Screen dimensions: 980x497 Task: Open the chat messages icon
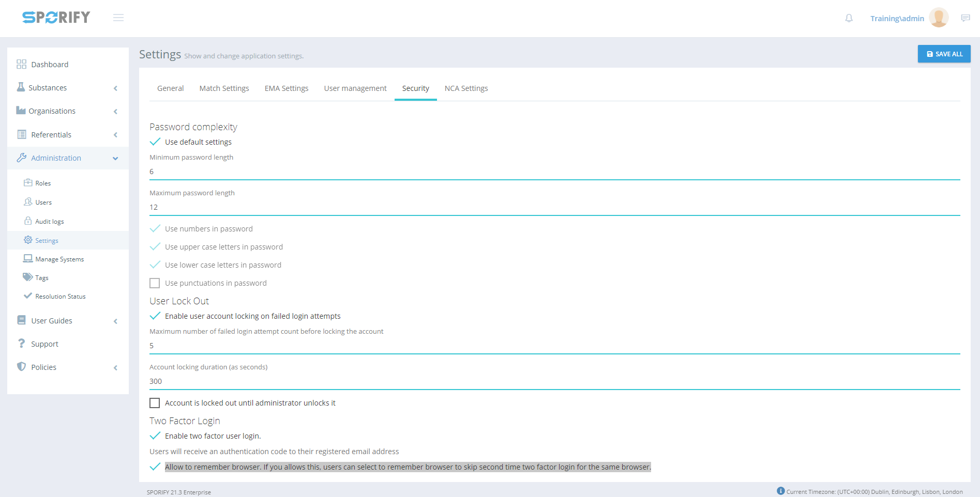coord(965,18)
